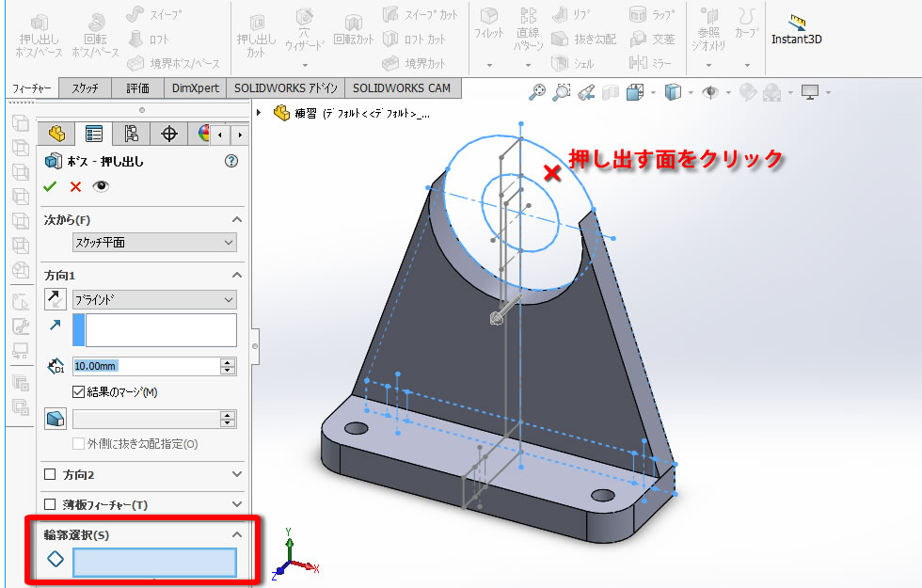
Task: Click the selected contours list box
Action: pos(154,563)
